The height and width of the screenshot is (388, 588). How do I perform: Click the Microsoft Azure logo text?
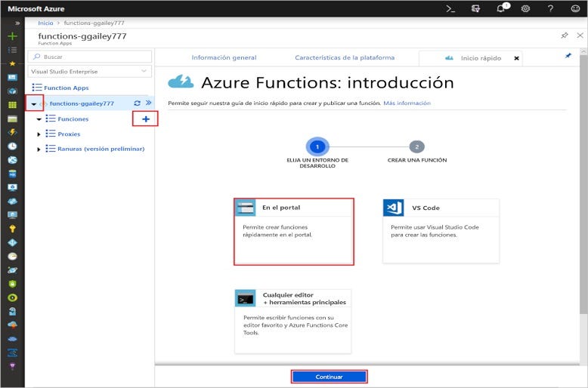(x=36, y=8)
